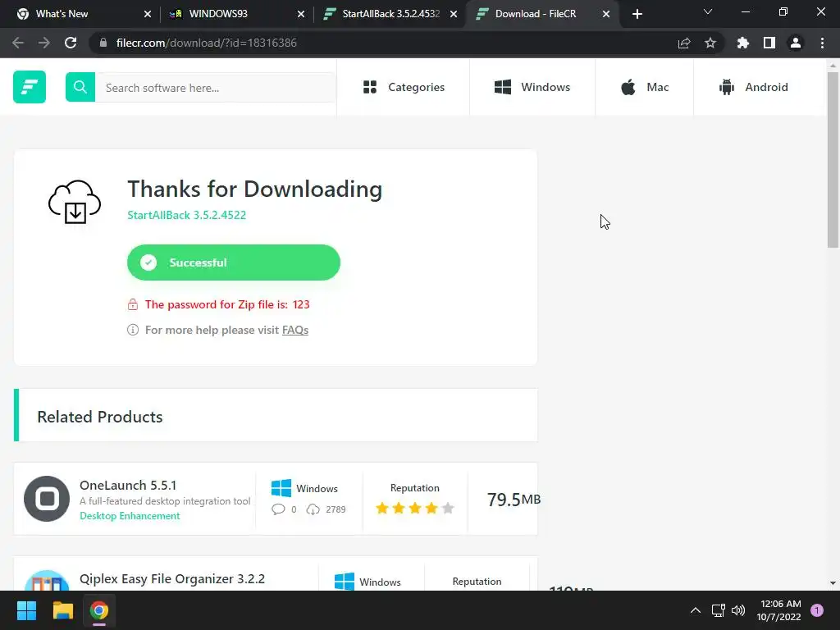This screenshot has height=630, width=840.
Task: Click the scrollbar down arrow
Action: 833,583
